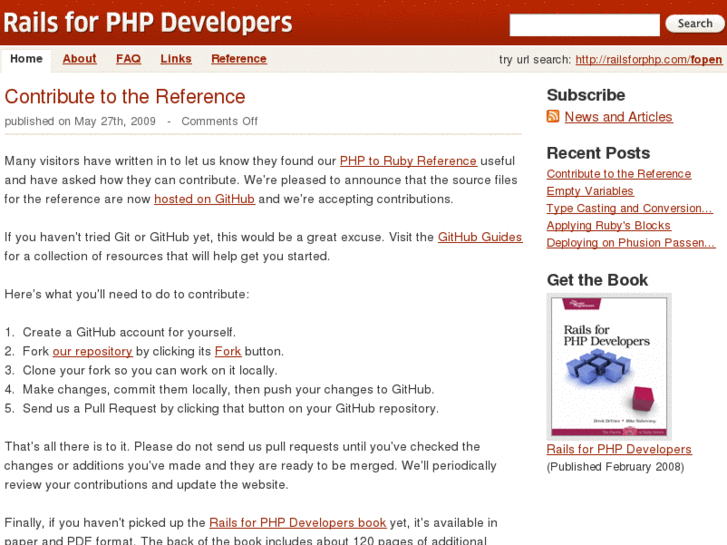727x545 pixels.
Task: Click the Search button in header
Action: click(695, 24)
